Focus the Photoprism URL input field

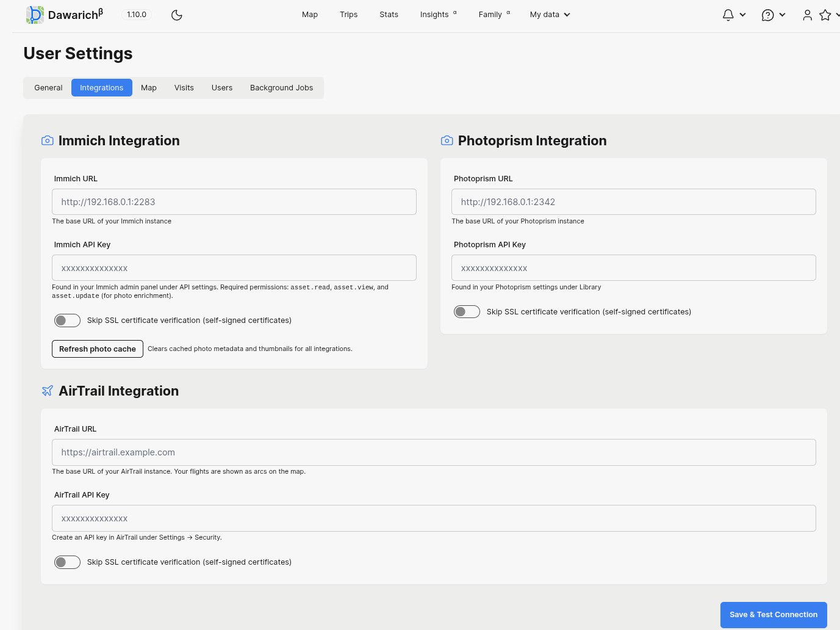tap(634, 202)
